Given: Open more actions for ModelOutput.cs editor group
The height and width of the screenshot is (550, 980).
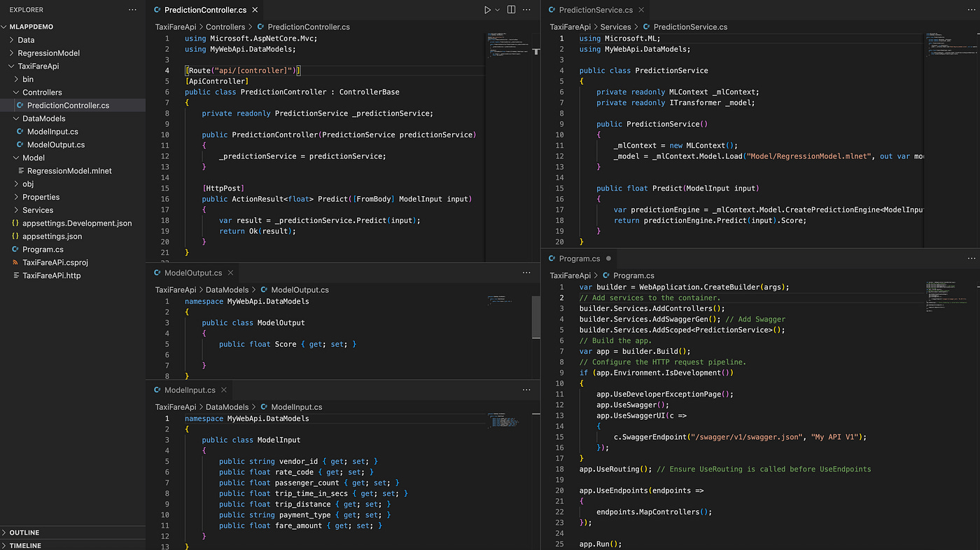Looking at the screenshot, I should point(526,273).
